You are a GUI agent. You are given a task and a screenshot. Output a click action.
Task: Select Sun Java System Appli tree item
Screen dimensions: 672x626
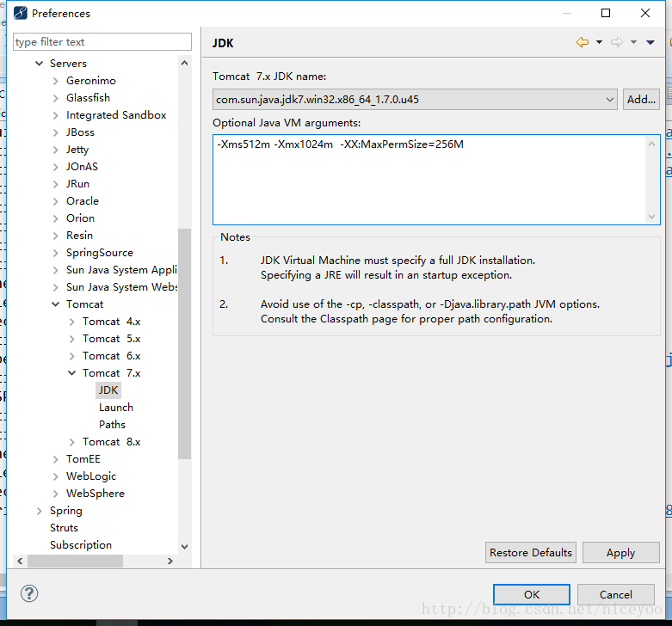(x=121, y=270)
